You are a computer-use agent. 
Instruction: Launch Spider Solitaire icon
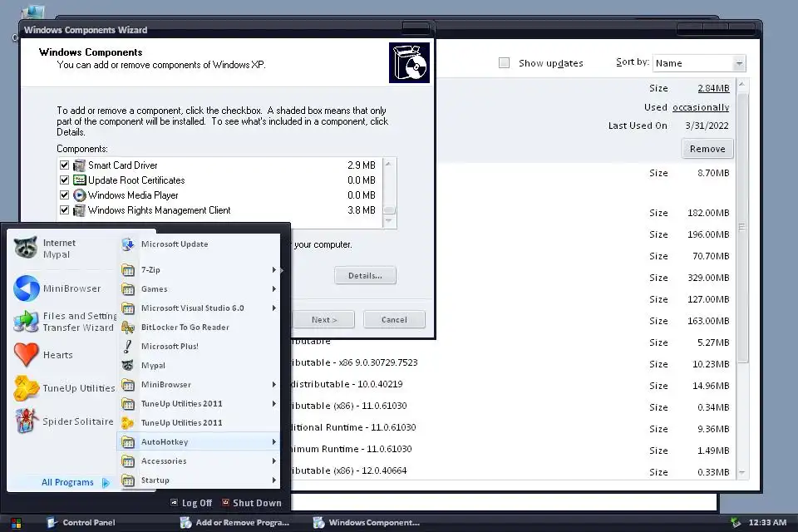26,421
